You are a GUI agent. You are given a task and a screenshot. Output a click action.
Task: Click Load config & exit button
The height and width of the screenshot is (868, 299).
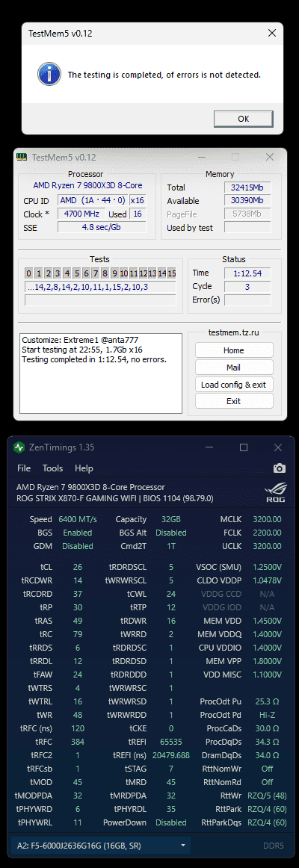[234, 384]
